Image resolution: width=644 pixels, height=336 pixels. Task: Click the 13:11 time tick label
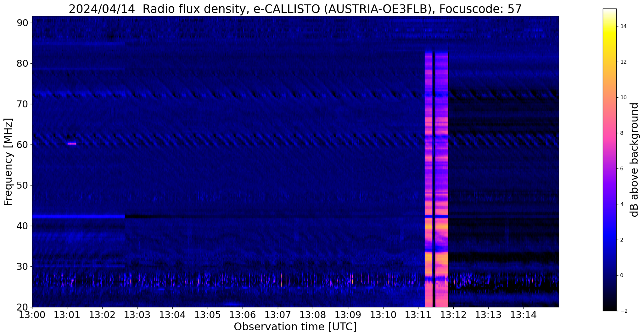418,315
